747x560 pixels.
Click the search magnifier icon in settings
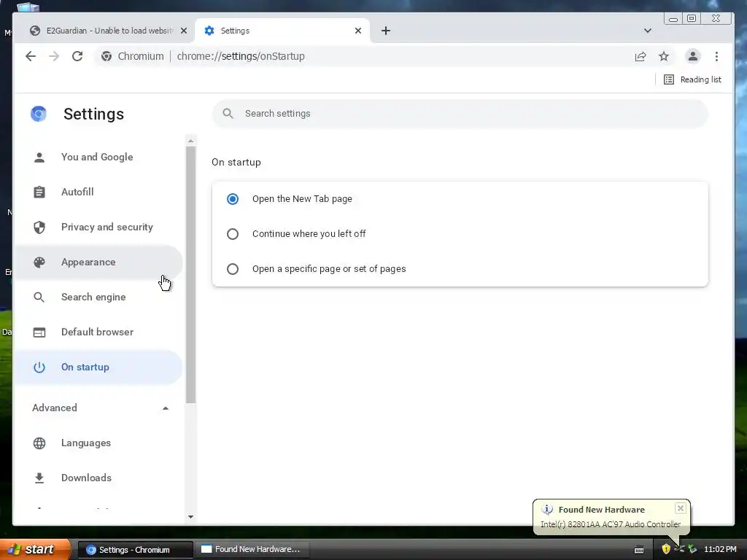click(x=228, y=113)
